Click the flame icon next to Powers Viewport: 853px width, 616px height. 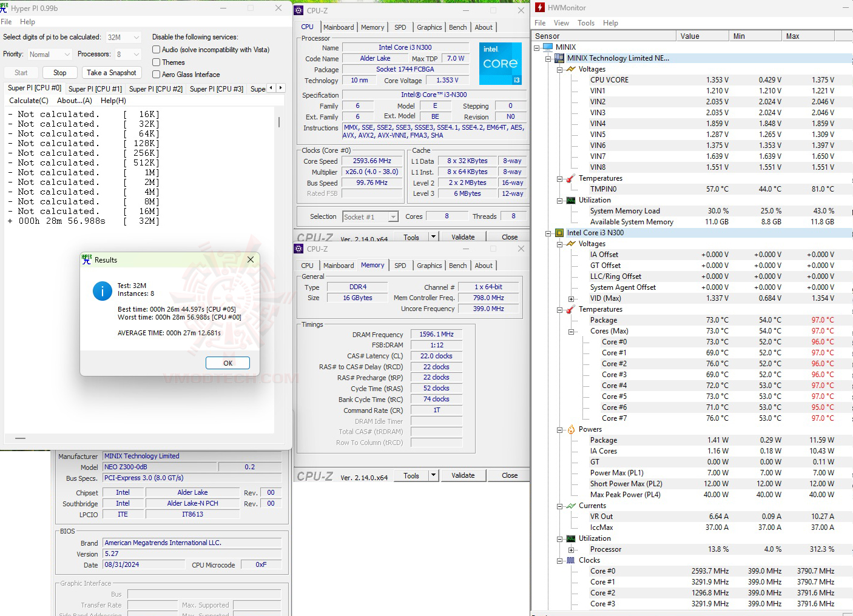click(570, 429)
